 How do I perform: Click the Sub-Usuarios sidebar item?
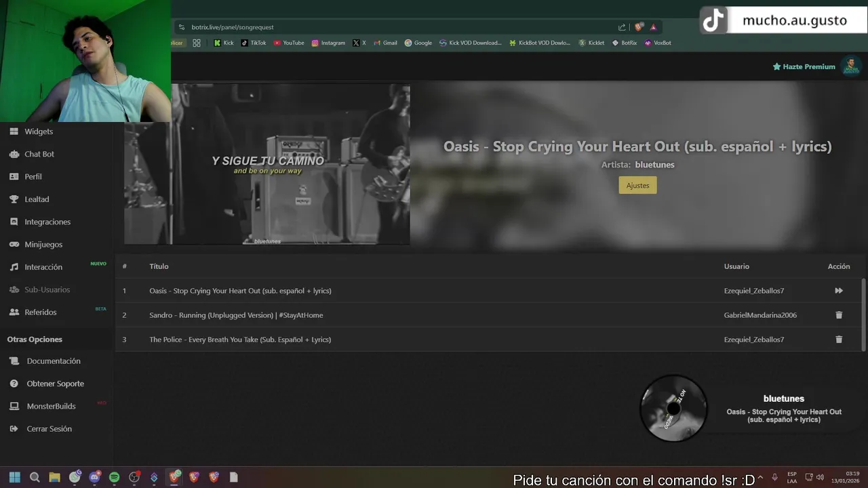pos(47,289)
